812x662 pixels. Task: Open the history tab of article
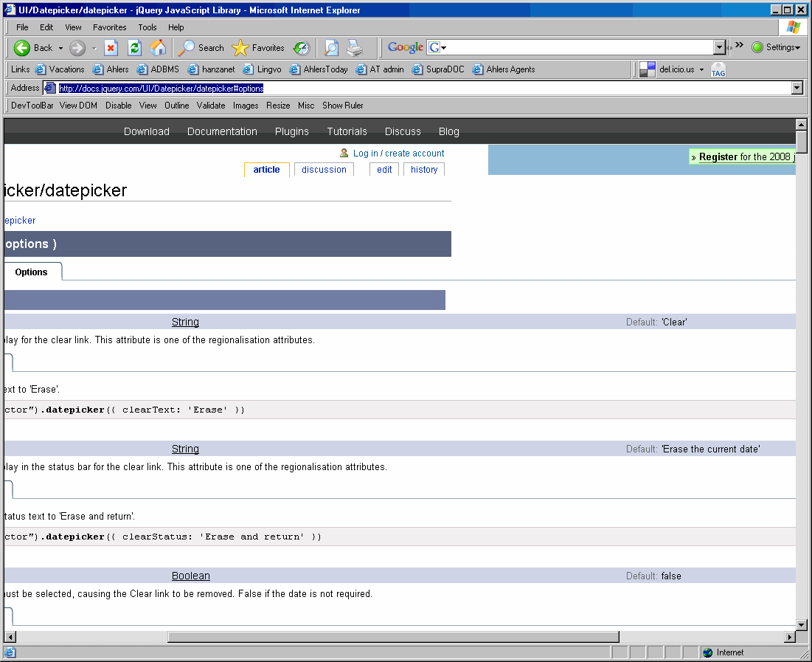tap(424, 170)
